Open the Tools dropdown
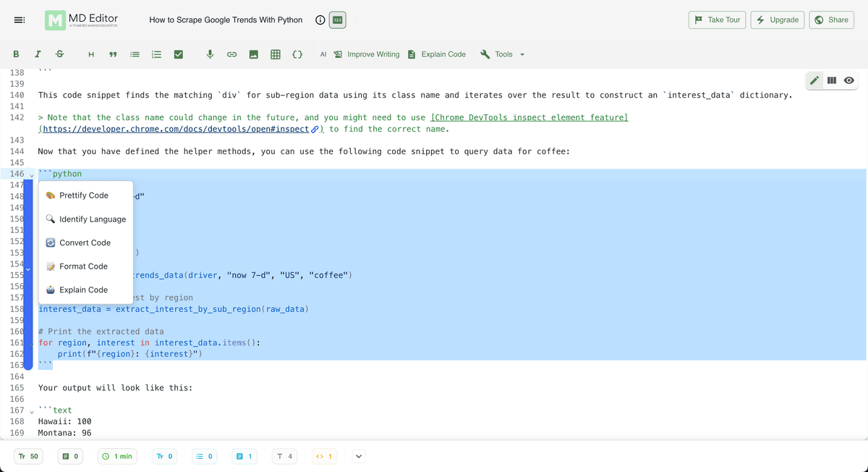This screenshot has height=472, width=868. (503, 54)
